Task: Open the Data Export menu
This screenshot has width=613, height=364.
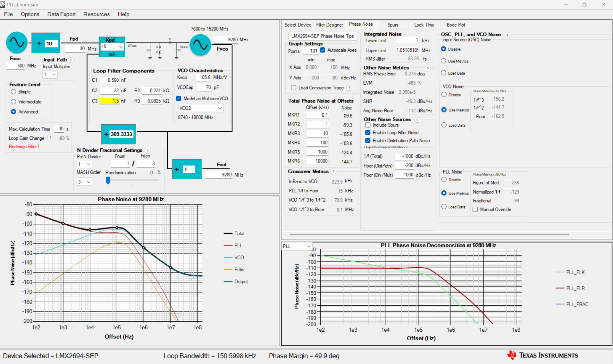Action: click(62, 14)
